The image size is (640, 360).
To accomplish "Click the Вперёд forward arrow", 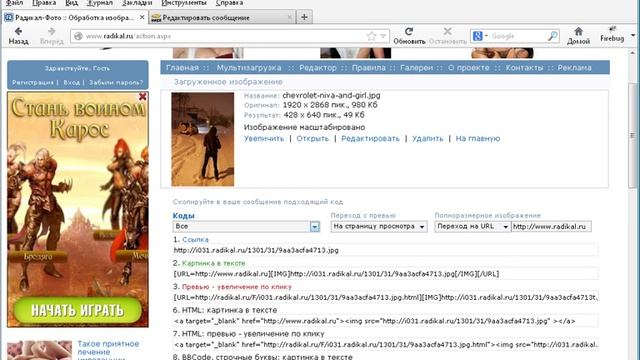I will pos(51,35).
